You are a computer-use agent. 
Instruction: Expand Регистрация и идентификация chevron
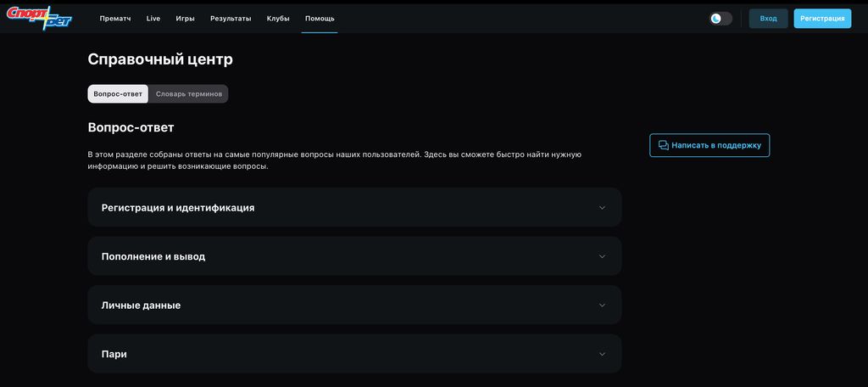[x=603, y=208]
